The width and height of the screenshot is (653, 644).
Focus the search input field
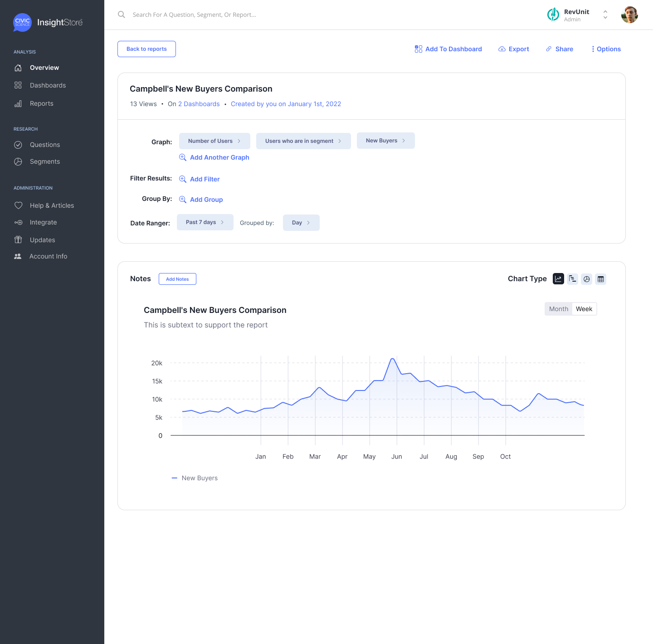click(272, 15)
